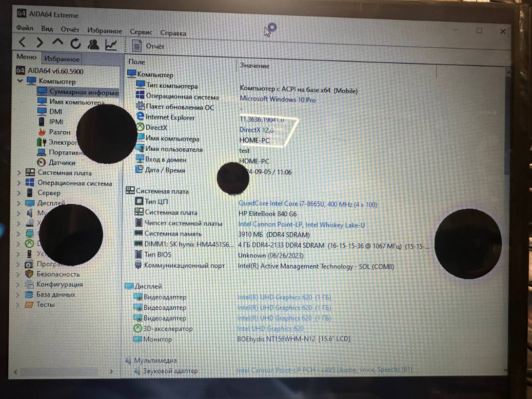The width and height of the screenshot is (532, 399).
Task: Open the Справка menu
Action: tap(173, 33)
